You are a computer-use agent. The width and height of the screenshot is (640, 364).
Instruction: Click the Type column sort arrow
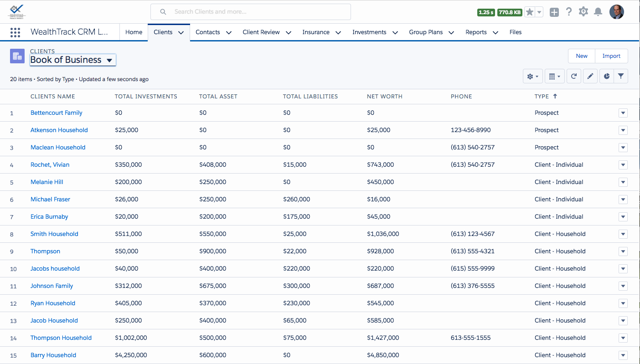pyautogui.click(x=556, y=96)
